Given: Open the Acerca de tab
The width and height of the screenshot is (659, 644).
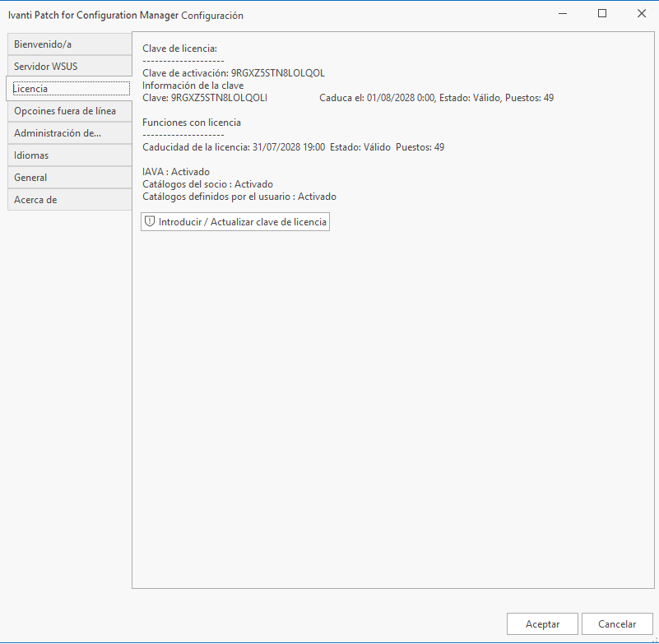Looking at the screenshot, I should click(x=69, y=200).
